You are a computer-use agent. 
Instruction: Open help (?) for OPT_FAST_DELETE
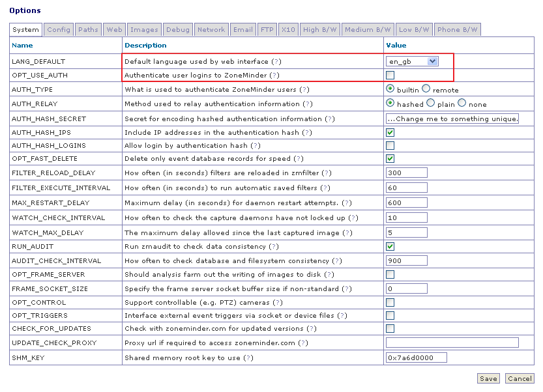[299, 159]
